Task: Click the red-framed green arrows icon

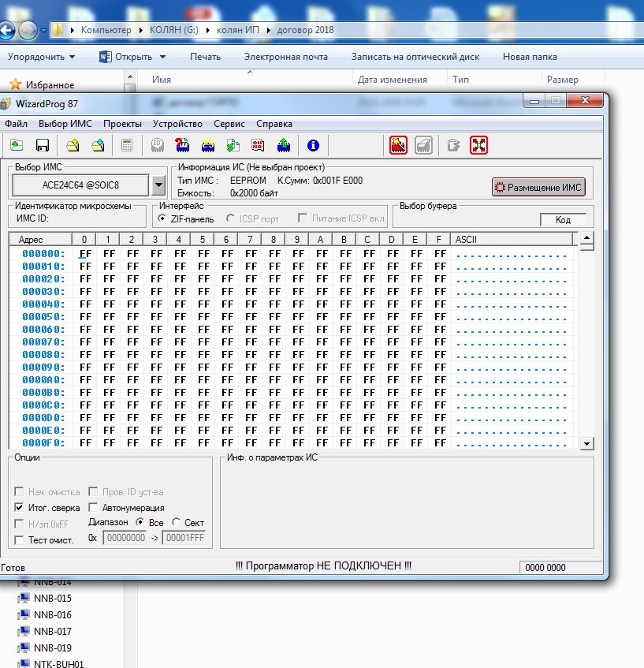Action: point(478,145)
